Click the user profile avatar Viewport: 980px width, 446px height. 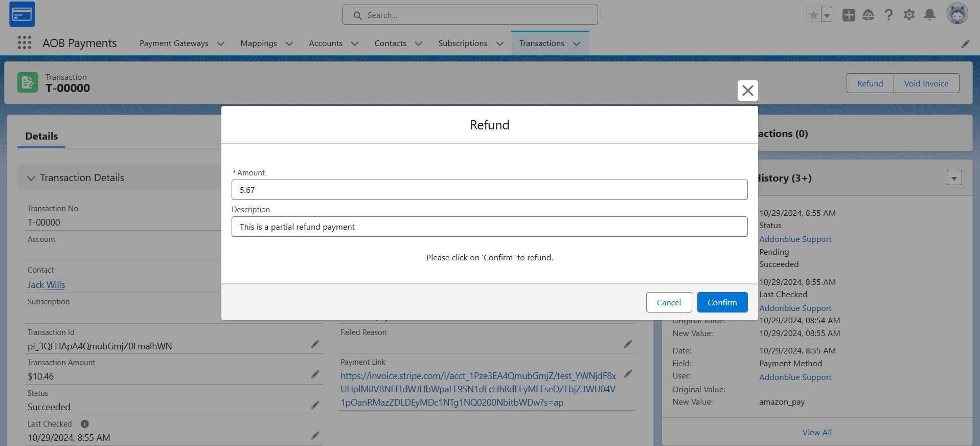[x=957, y=14]
